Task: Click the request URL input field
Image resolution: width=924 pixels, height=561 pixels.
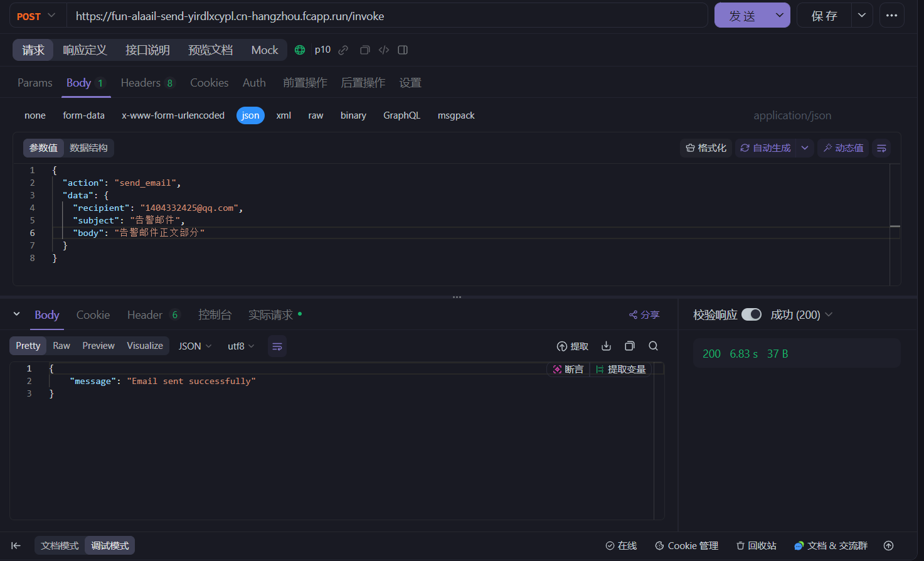Action: pos(388,16)
